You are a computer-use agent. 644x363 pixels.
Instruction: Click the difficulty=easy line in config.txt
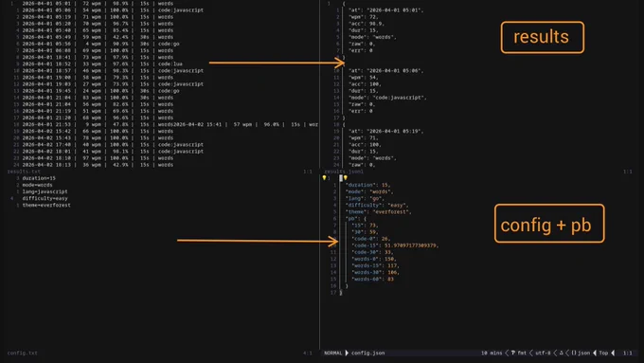click(x=45, y=198)
